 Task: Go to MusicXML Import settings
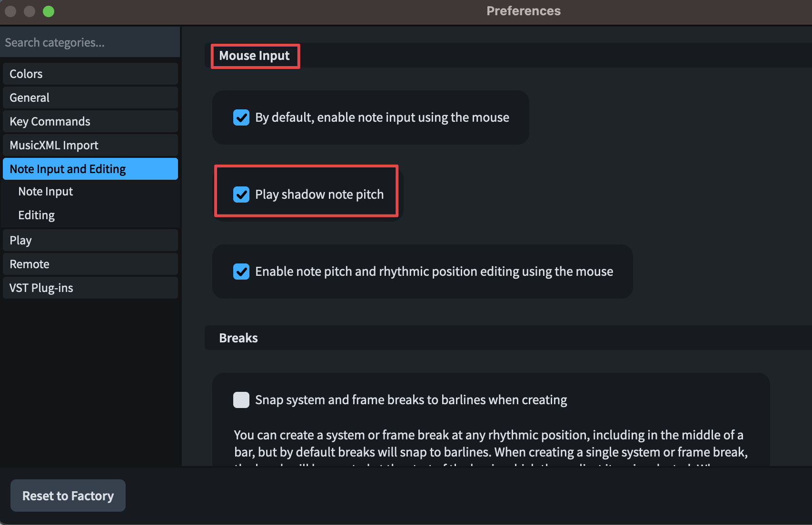(90, 146)
